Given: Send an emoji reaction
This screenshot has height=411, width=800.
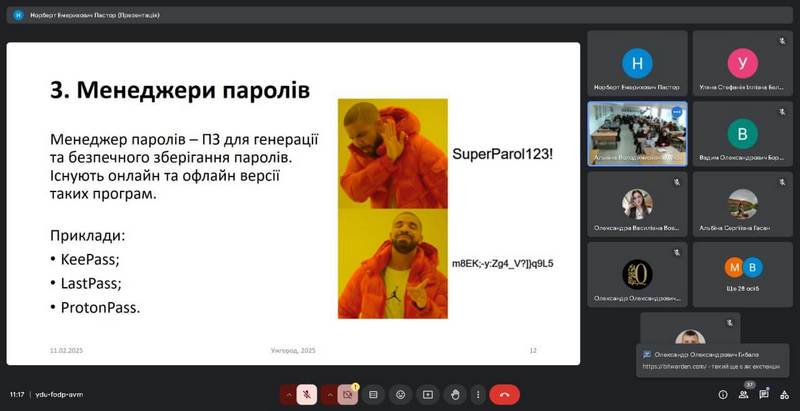Looking at the screenshot, I should point(401,395).
